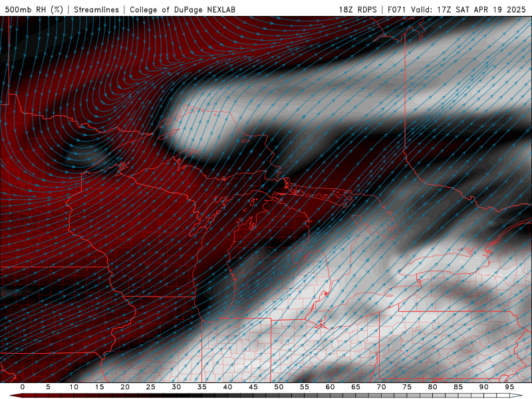
Task: Click the white high-humidity arrow end of the color bar
Action: (x=517, y=396)
